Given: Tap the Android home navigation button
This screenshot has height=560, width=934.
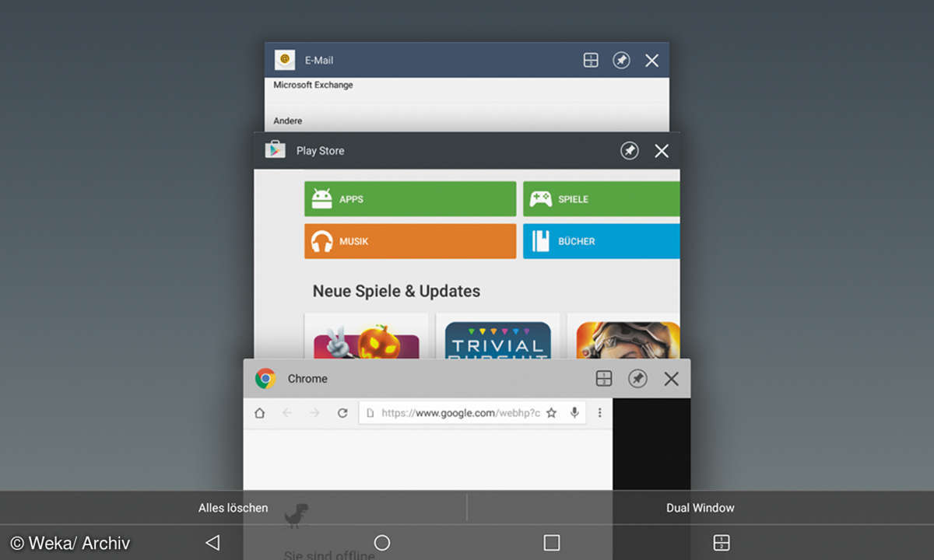Looking at the screenshot, I should (381, 542).
